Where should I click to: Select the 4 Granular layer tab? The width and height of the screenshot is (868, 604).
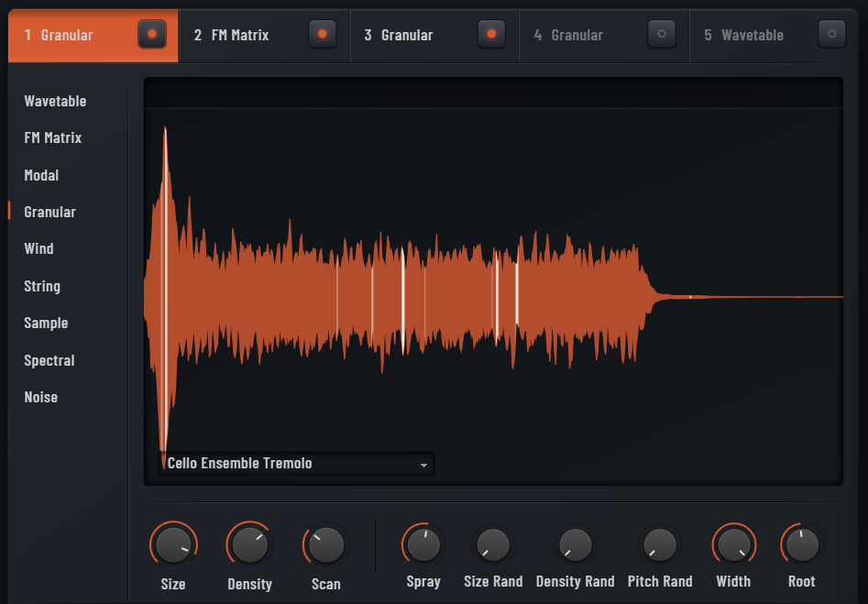pyautogui.click(x=605, y=36)
